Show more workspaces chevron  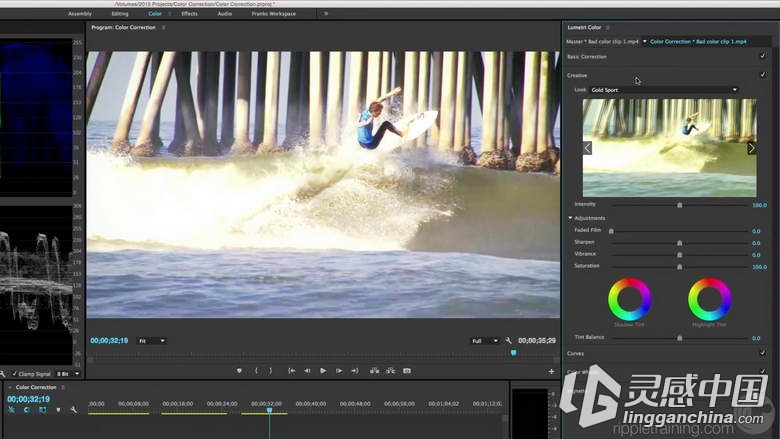coord(326,14)
